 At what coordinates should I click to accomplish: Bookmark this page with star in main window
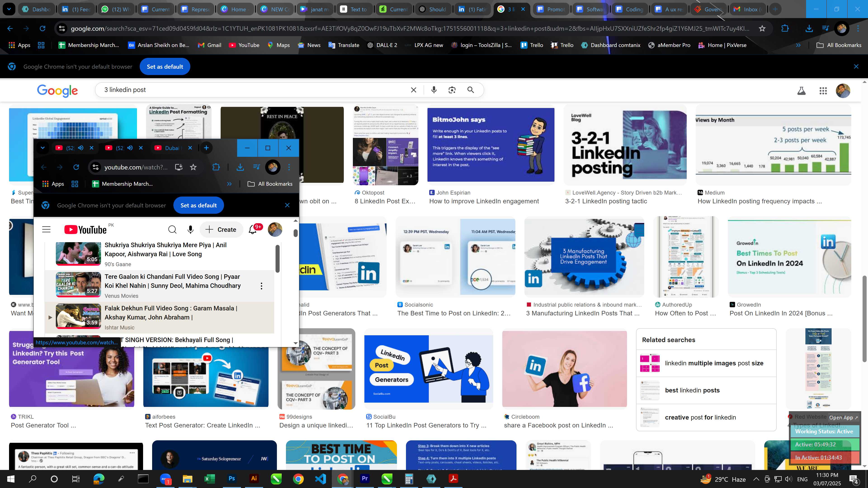pyautogui.click(x=762, y=29)
